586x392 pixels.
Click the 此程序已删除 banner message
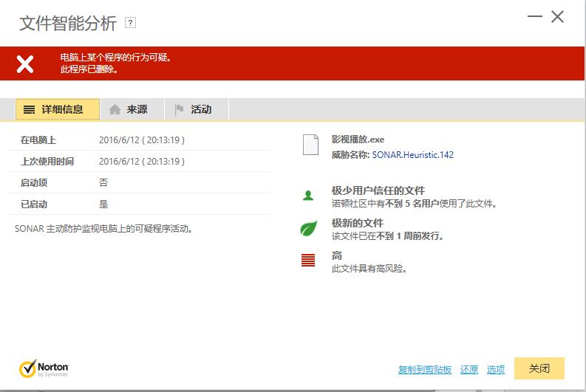coord(89,69)
